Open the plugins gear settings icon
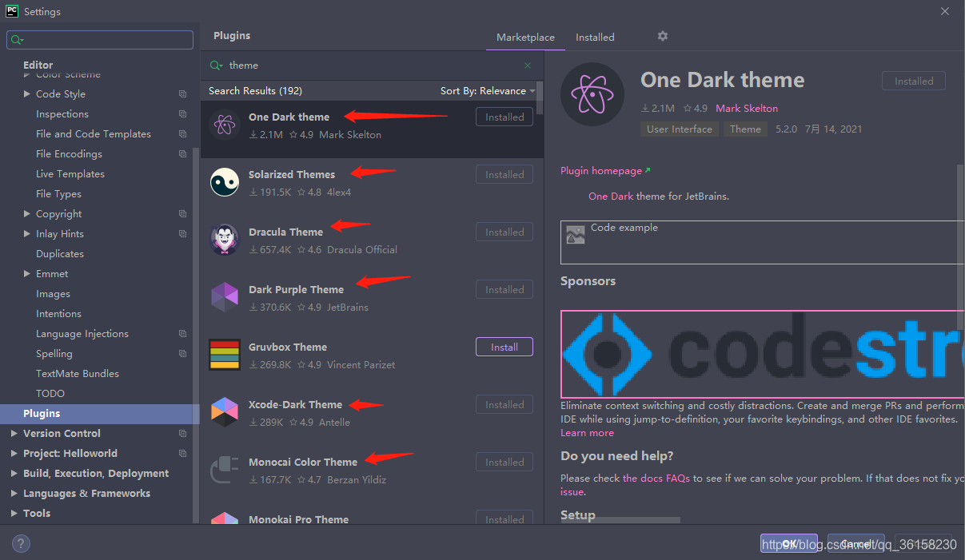The width and height of the screenshot is (965, 560). coord(662,36)
